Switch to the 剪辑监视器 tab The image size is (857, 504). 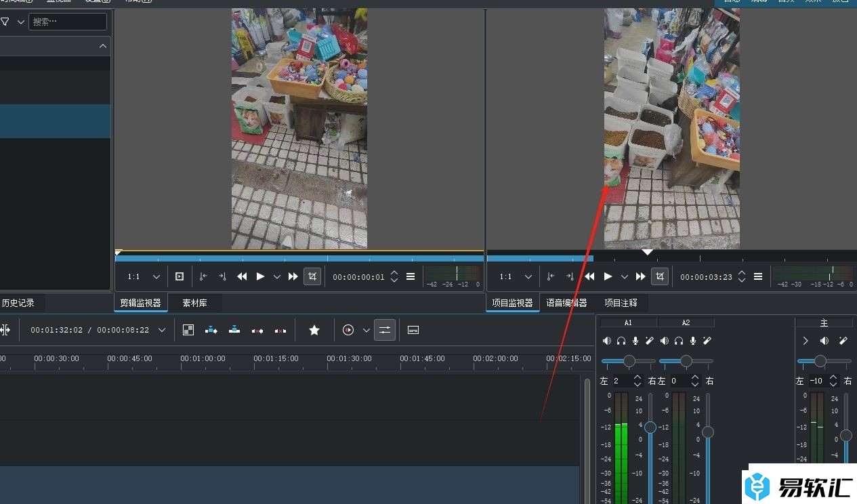(141, 303)
